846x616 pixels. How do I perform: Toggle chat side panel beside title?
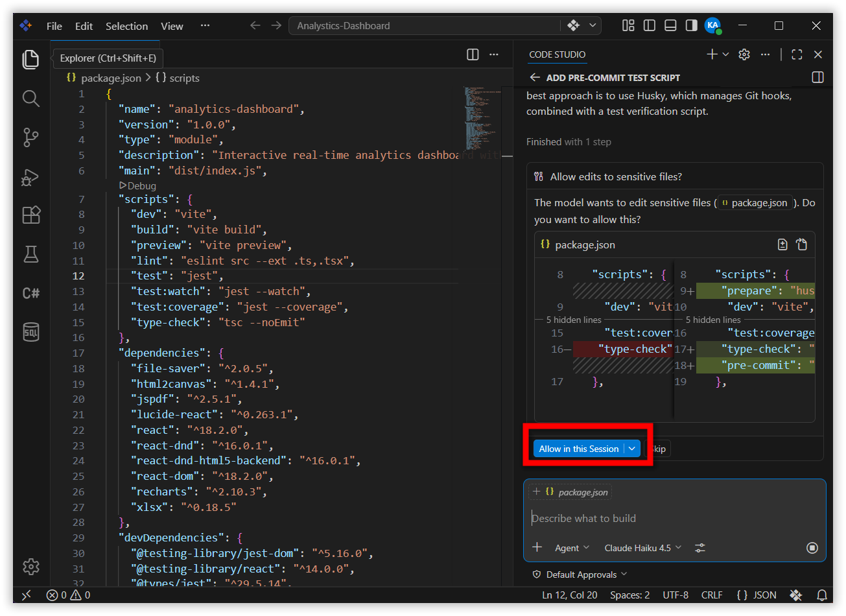818,77
